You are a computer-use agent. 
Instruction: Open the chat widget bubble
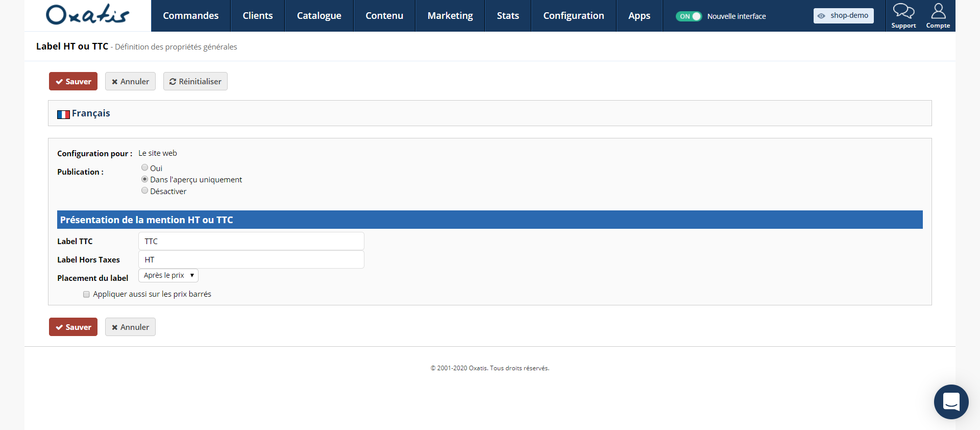click(x=951, y=402)
